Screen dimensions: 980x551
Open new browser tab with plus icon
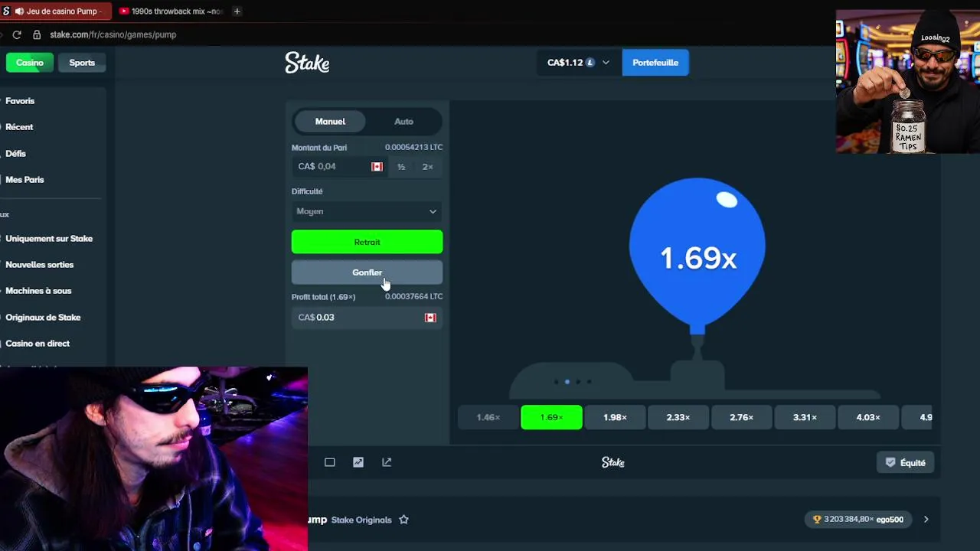pyautogui.click(x=237, y=11)
